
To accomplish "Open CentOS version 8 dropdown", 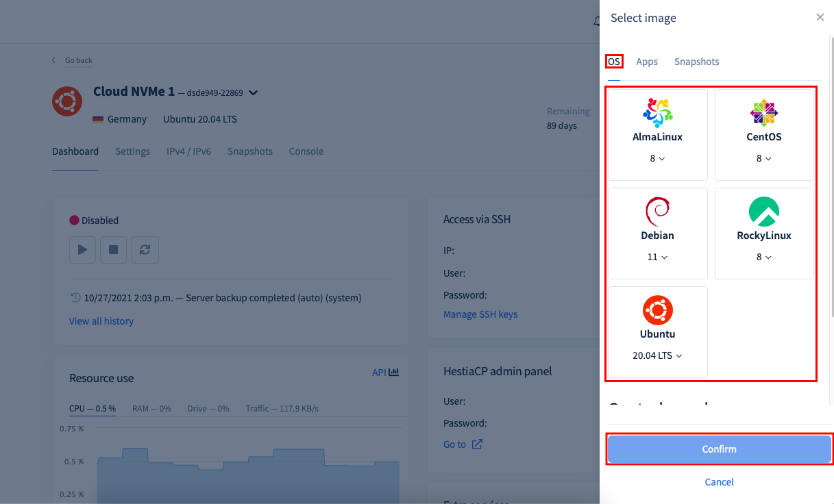I will click(764, 158).
